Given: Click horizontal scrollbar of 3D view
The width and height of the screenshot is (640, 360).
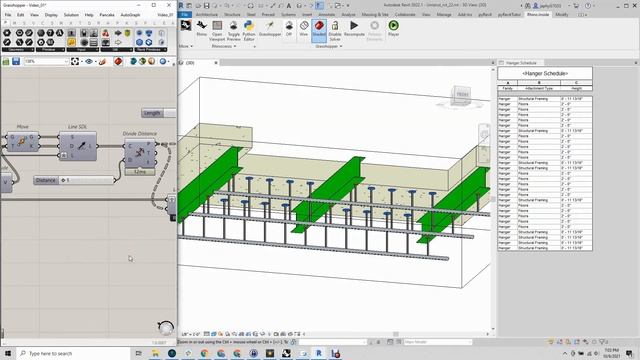Looking at the screenshot, I should pos(396,334).
